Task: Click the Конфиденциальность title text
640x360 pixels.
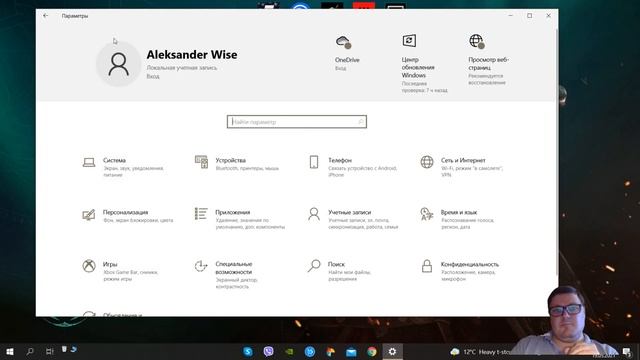Action: click(x=470, y=264)
